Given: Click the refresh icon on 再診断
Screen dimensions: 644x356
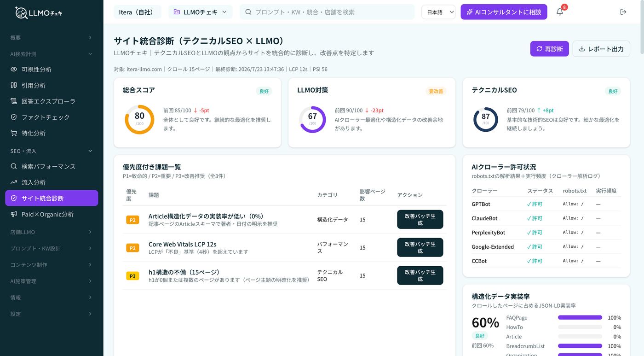Looking at the screenshot, I should (539, 49).
